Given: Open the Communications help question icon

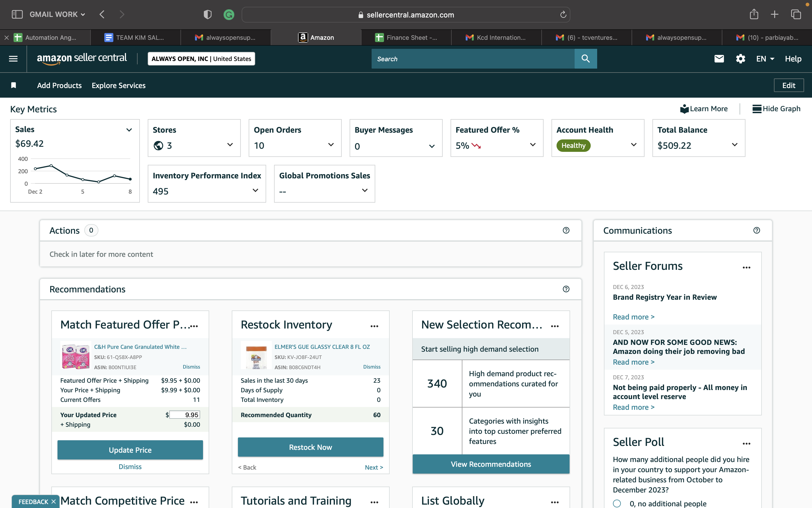Looking at the screenshot, I should [x=757, y=231].
